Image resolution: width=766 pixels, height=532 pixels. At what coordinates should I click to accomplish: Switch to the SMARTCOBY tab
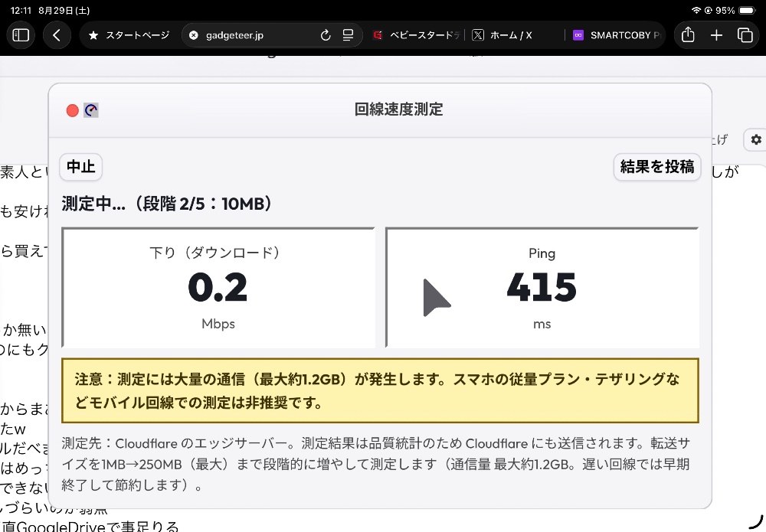pyautogui.click(x=617, y=35)
